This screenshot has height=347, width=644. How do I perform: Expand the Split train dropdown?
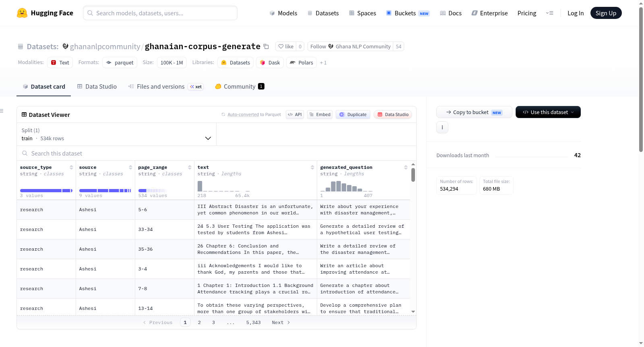116,134
